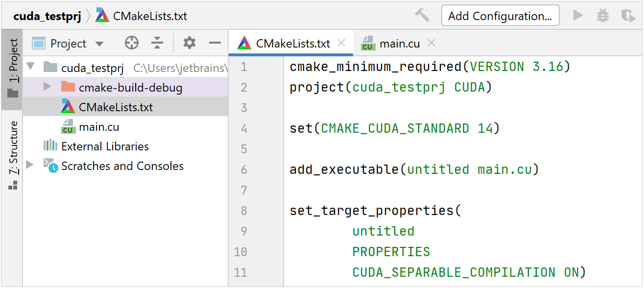Screen dimensions: 644x288
Task: Close the main.cu tab with its X
Action: (431, 43)
